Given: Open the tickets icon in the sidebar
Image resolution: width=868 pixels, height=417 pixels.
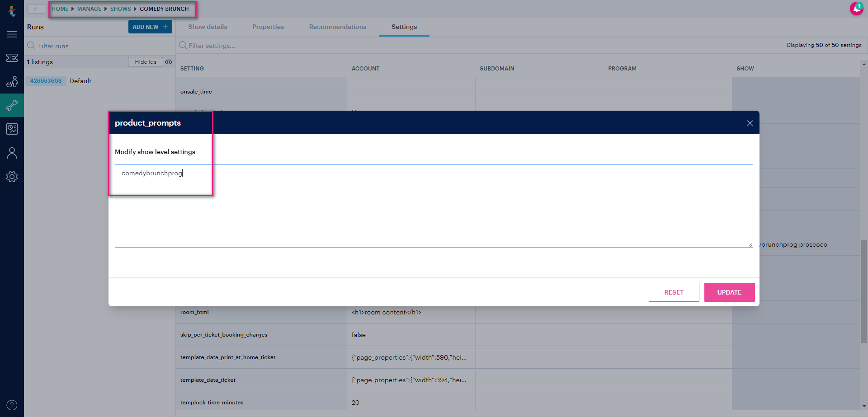Looking at the screenshot, I should coord(12,58).
